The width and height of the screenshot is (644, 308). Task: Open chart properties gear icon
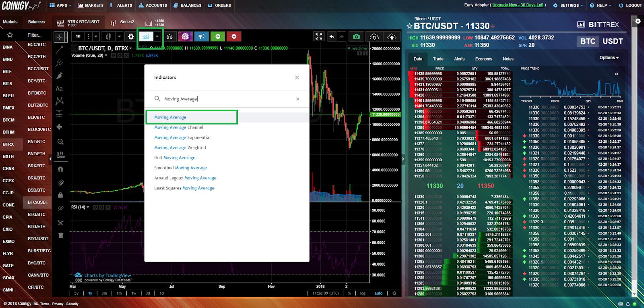point(131,36)
